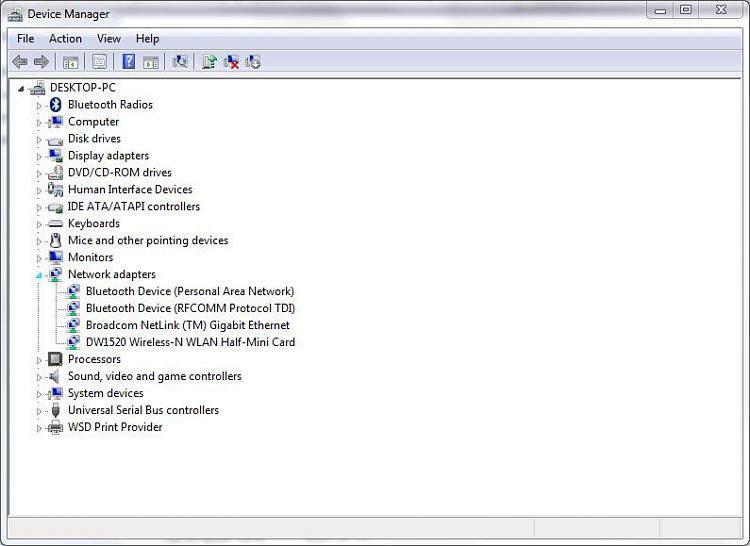Open the View menu

pyautogui.click(x=109, y=39)
